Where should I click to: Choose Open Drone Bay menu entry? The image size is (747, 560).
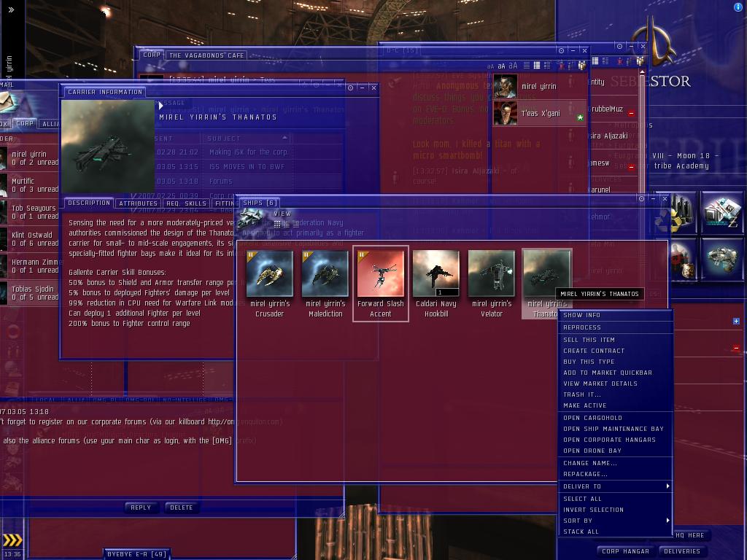[616, 451]
